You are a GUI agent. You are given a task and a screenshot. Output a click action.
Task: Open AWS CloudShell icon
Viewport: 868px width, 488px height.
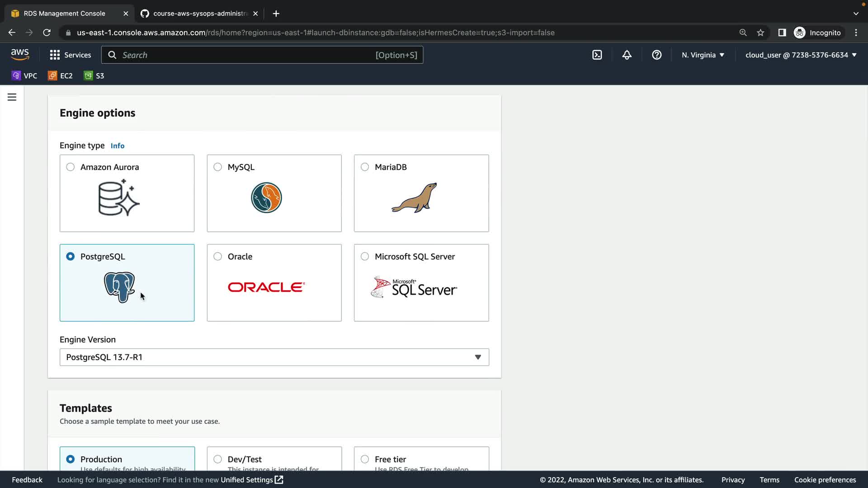(597, 55)
